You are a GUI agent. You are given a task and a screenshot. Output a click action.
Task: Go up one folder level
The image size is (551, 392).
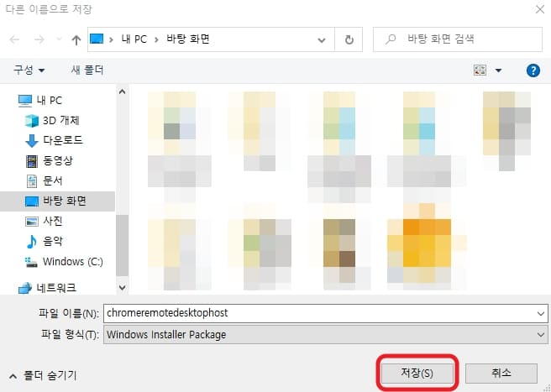(76, 39)
